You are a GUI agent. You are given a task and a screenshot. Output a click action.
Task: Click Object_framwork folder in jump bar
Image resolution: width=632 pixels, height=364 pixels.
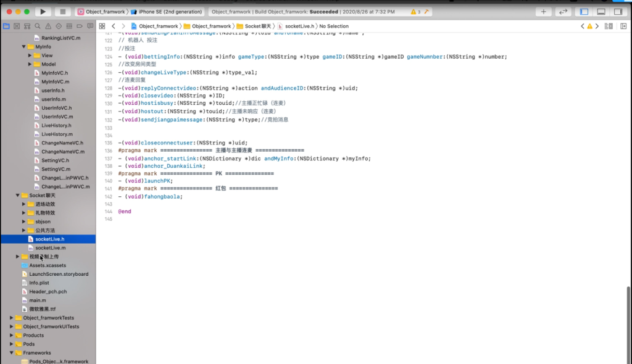(207, 26)
